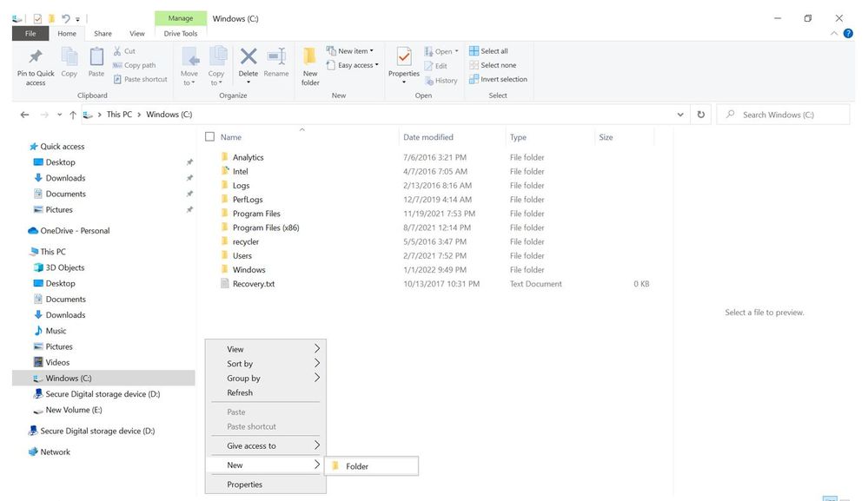Click the Copy ribbon icon
The image size is (868, 501).
tap(70, 56)
